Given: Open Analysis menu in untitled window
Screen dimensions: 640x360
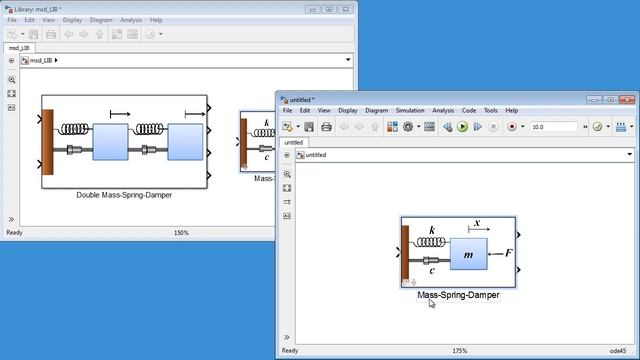Looking at the screenshot, I should pyautogui.click(x=443, y=110).
